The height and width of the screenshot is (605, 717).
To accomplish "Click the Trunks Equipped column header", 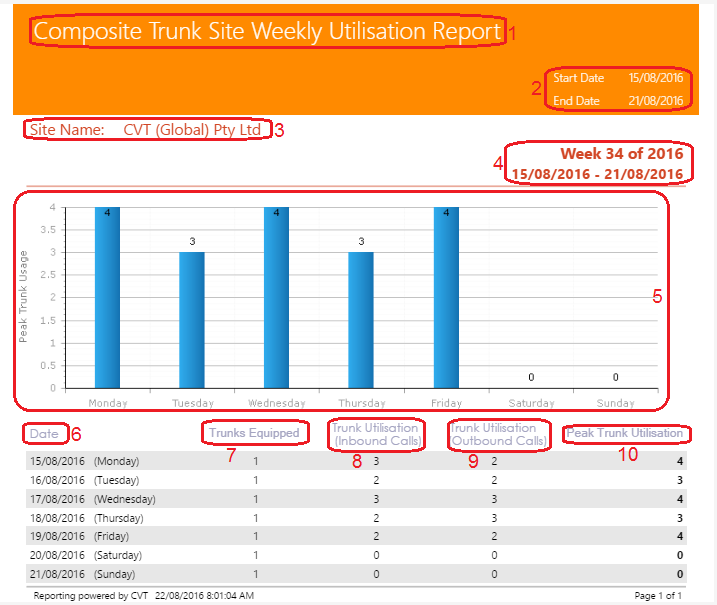I will [254, 433].
